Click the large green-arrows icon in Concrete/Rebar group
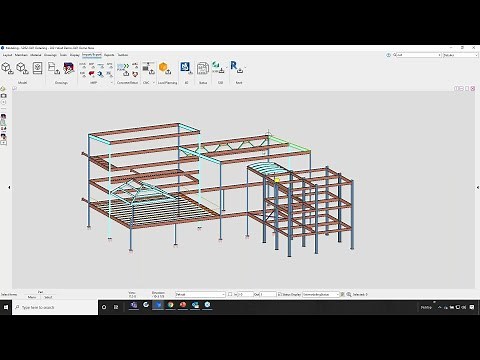The width and height of the screenshot is (480, 360). pyautogui.click(x=123, y=69)
